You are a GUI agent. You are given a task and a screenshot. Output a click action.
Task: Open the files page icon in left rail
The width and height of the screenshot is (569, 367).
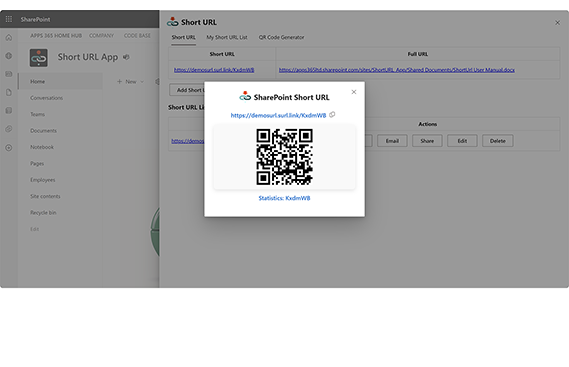coord(9,93)
